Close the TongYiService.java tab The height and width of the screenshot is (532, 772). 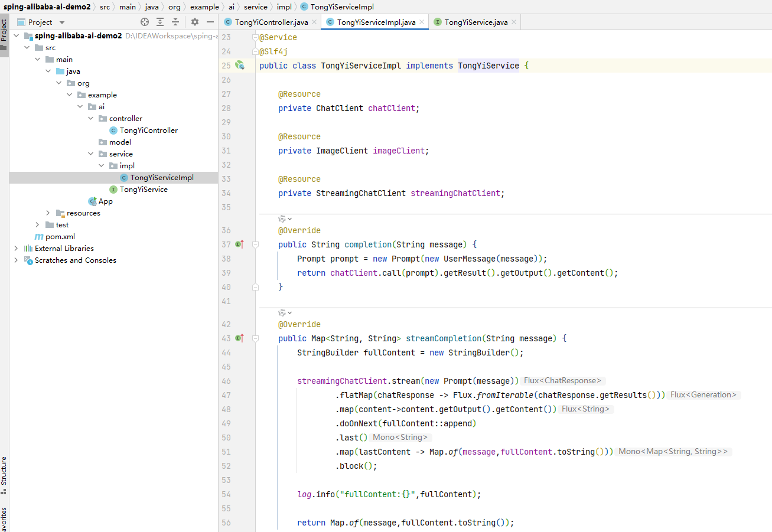514,22
